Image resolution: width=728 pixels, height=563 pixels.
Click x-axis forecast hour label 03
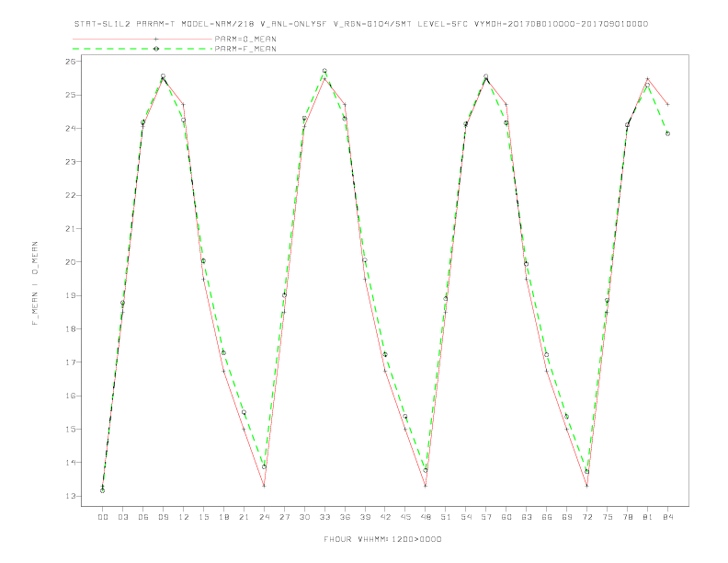123,517
